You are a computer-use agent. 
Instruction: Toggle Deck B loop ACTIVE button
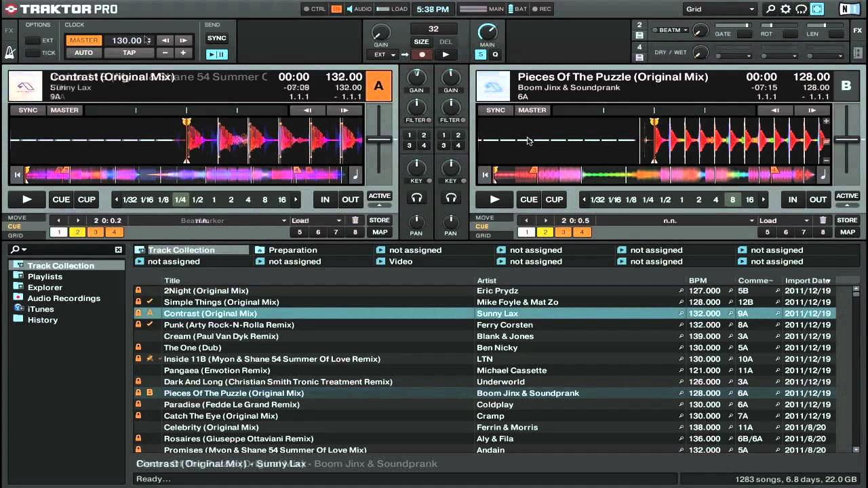(847, 197)
